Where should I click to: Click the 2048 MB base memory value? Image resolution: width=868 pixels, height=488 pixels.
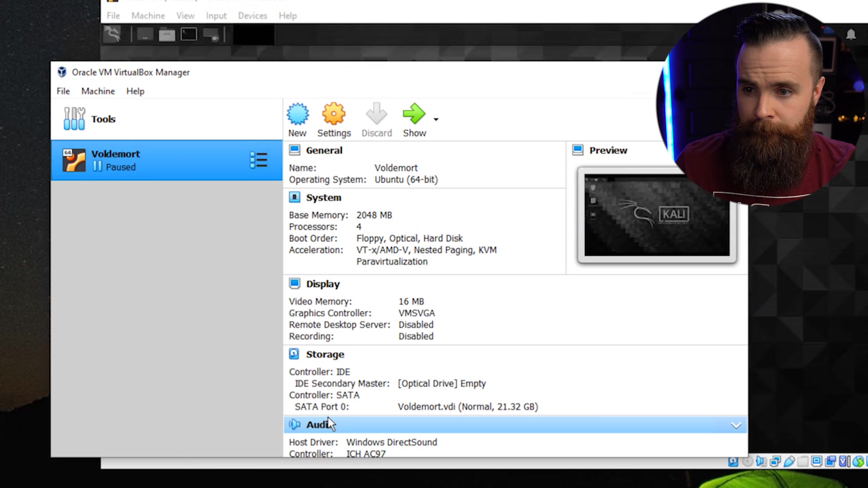tap(374, 215)
